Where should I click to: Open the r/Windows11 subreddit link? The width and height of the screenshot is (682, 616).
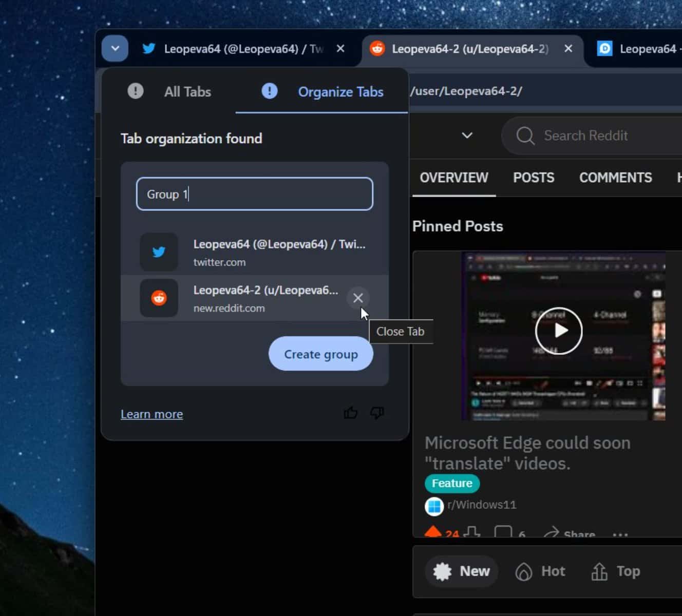click(482, 505)
